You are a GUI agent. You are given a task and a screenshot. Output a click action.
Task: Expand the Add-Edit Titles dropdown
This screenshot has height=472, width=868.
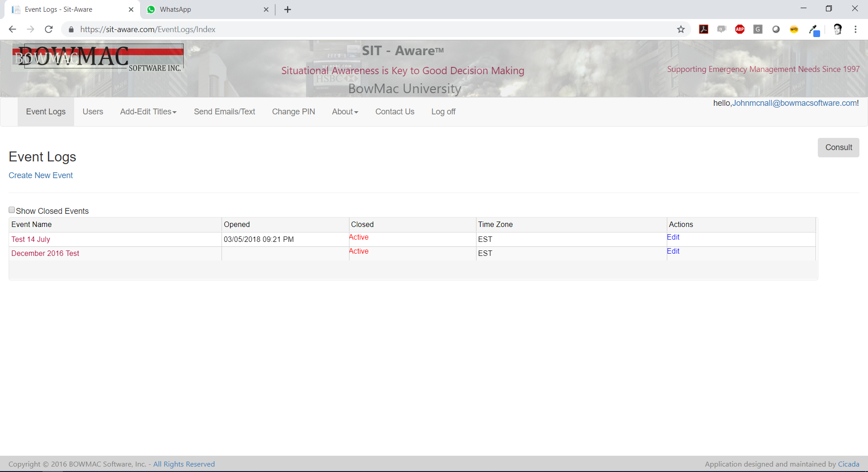(x=148, y=112)
